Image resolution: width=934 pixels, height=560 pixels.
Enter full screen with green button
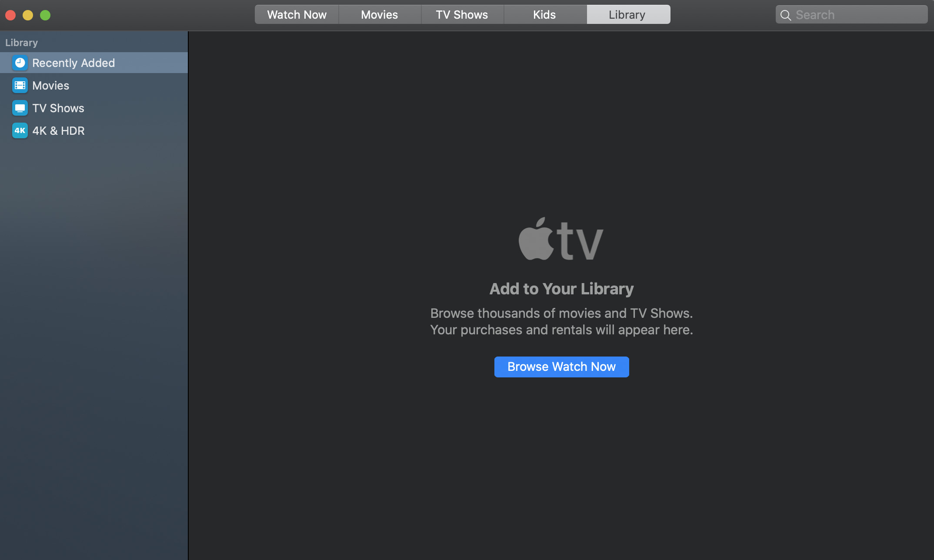(45, 15)
